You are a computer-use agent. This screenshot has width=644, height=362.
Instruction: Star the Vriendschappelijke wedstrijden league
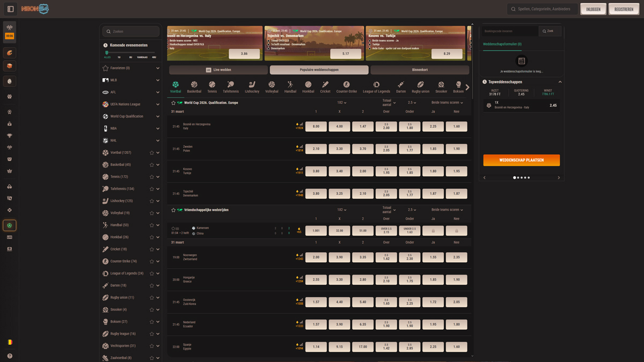[173, 210]
